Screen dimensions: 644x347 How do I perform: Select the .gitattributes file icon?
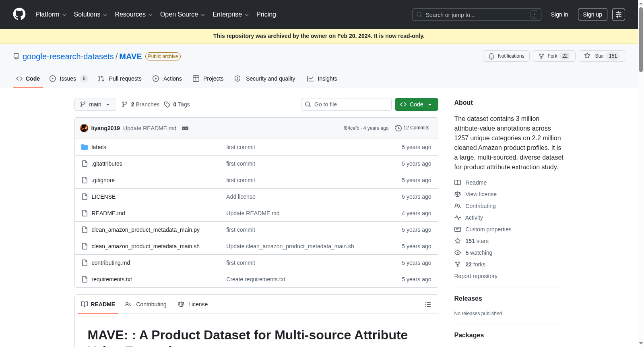(85, 164)
